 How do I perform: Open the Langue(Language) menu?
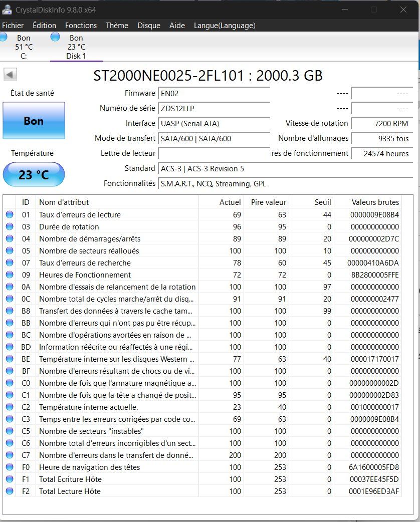click(x=225, y=26)
